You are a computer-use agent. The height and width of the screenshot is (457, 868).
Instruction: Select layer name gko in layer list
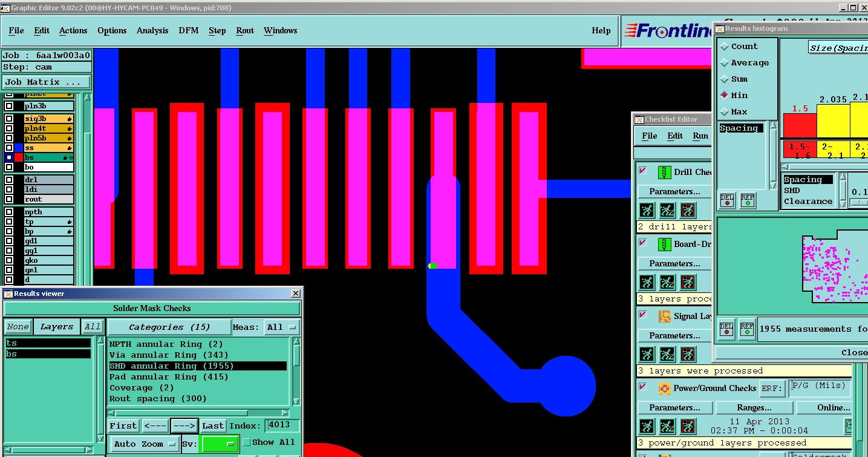click(48, 260)
